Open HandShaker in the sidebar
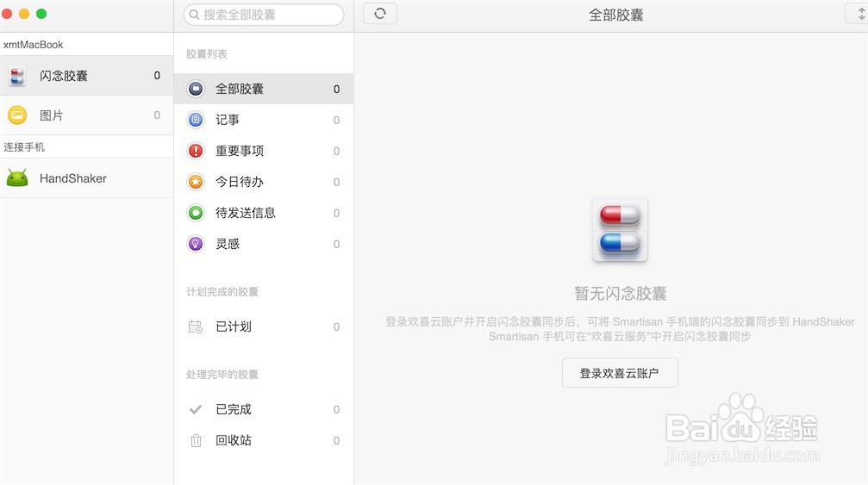 [86, 178]
